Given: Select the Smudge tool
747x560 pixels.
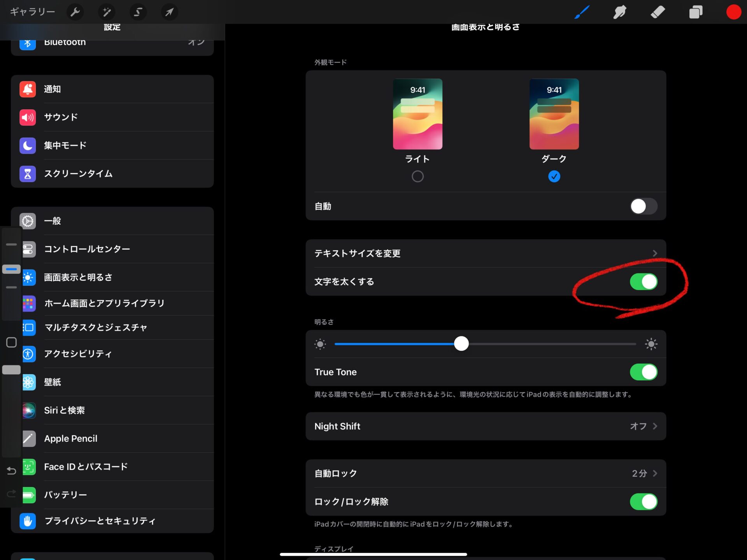Looking at the screenshot, I should [x=620, y=12].
